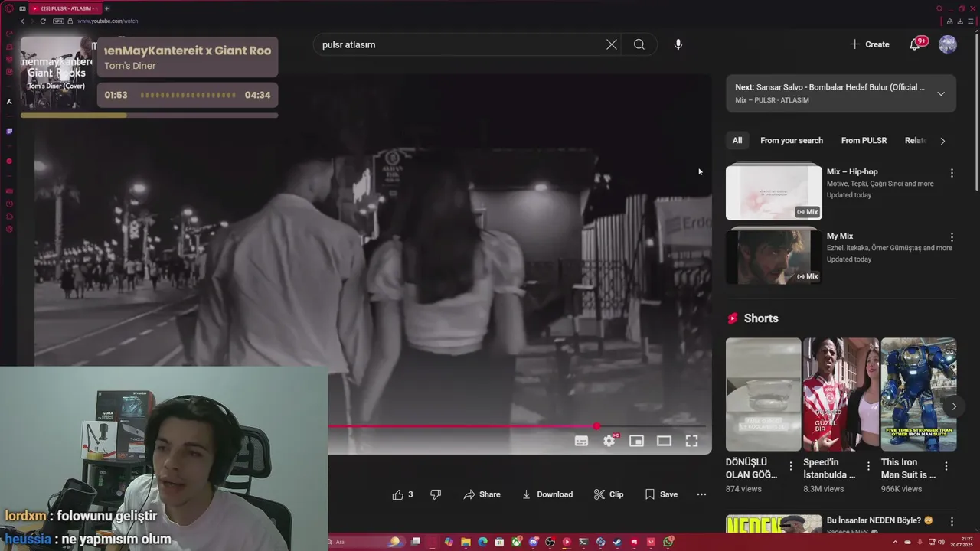Open video settings gear
Image resolution: width=980 pixels, height=551 pixels.
(609, 441)
